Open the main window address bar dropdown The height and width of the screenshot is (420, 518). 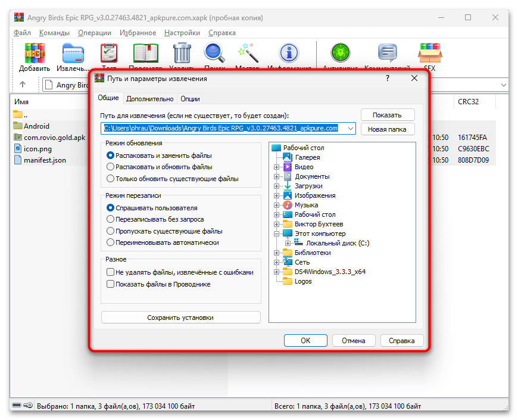(x=503, y=85)
